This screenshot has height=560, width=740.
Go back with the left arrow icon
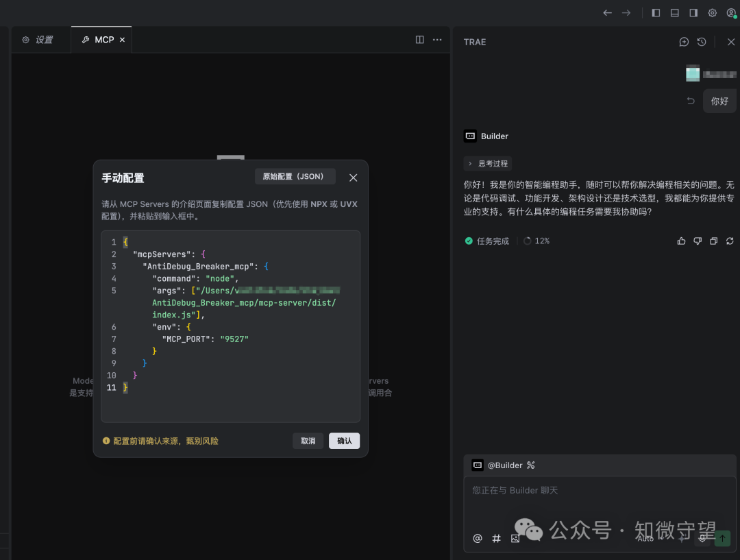point(607,13)
